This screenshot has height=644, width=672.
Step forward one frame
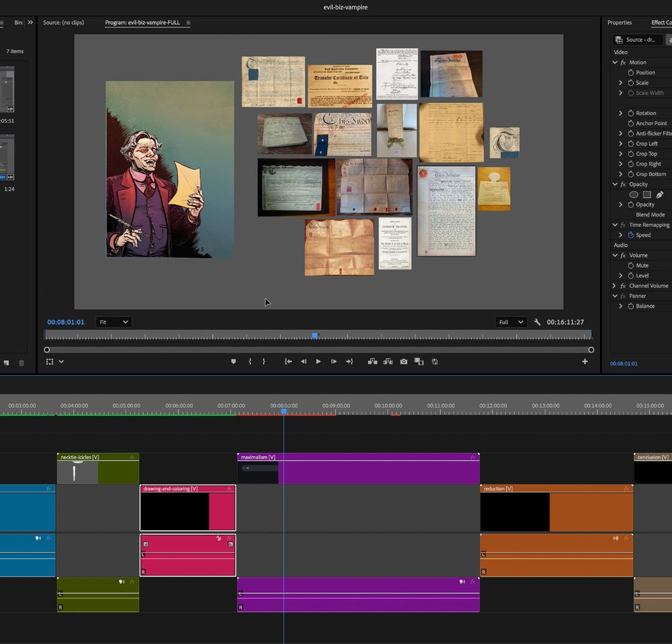coord(333,362)
